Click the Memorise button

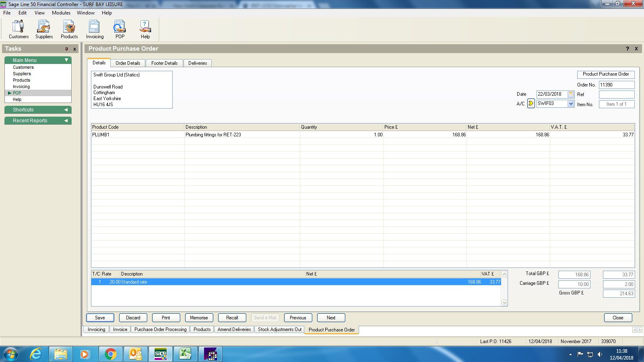coord(199,318)
